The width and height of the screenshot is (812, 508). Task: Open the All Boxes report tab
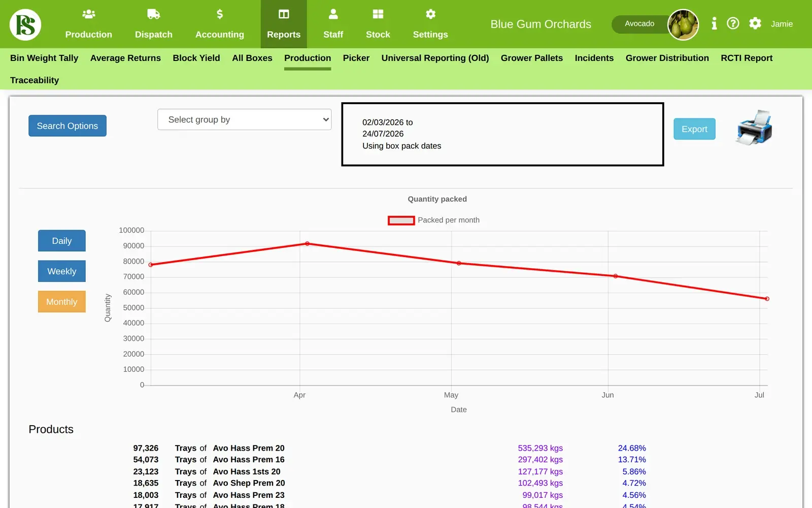click(x=252, y=58)
